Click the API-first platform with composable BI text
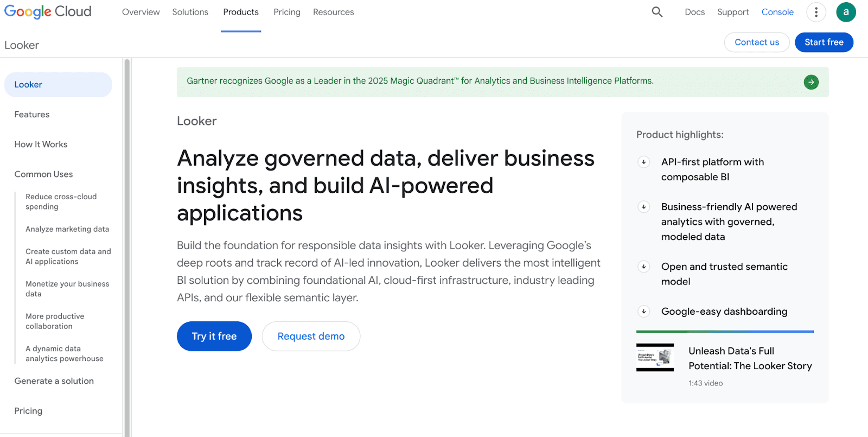Viewport: 868px width, 437px height. [x=712, y=169]
